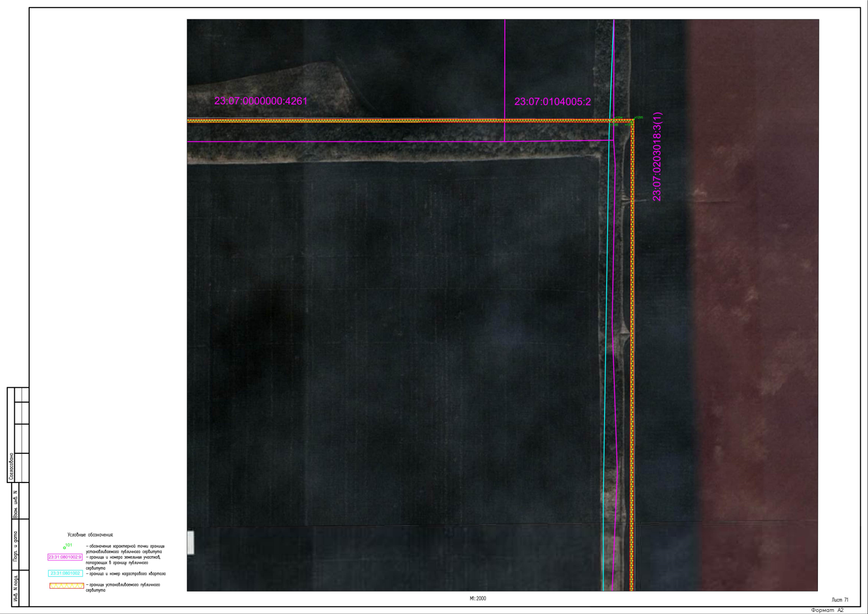Click the small white rectangle on map's left edge

click(x=191, y=543)
